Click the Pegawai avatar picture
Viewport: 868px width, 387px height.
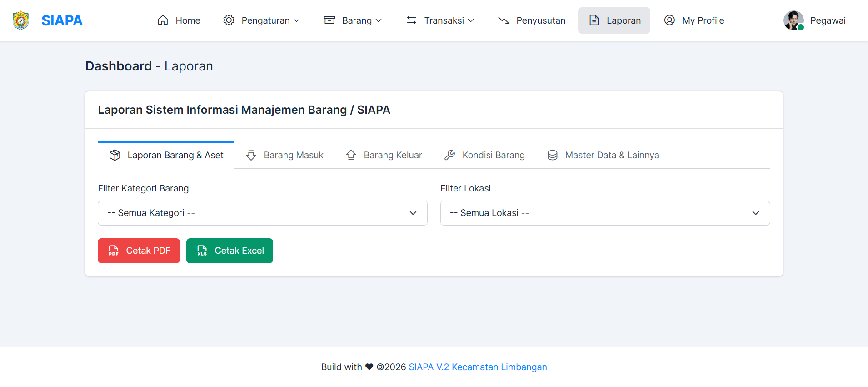point(794,20)
